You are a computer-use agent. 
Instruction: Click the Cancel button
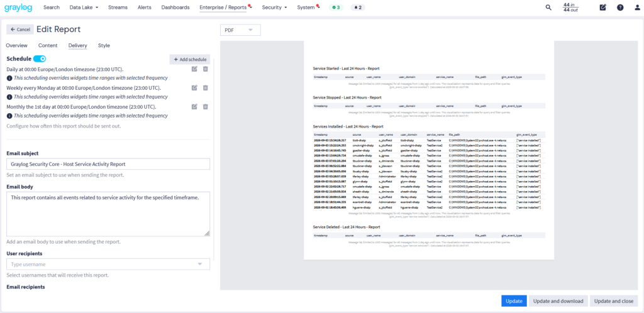click(20, 30)
